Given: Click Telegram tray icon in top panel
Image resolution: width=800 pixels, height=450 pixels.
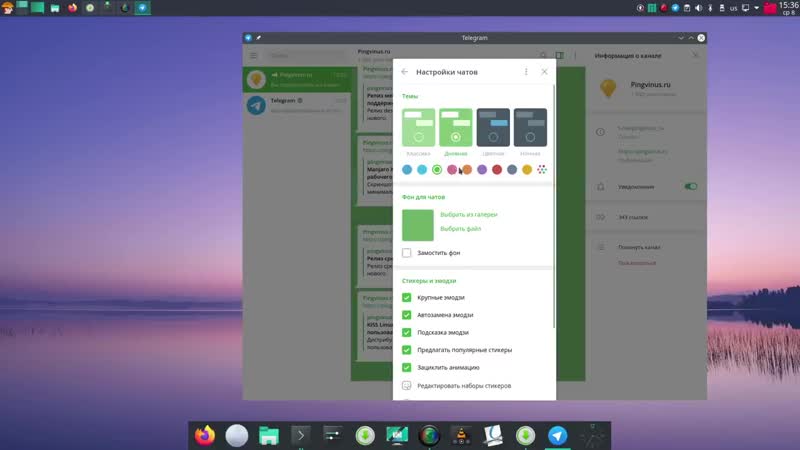Looking at the screenshot, I should [x=675, y=8].
